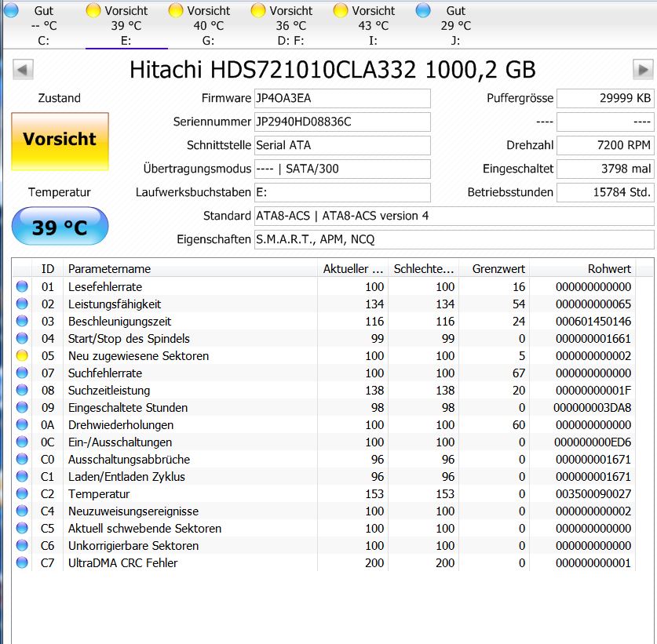This screenshot has height=644, width=657.
Task: Click blue status dot of Leistungsfähigkeit row
Action: (22, 304)
